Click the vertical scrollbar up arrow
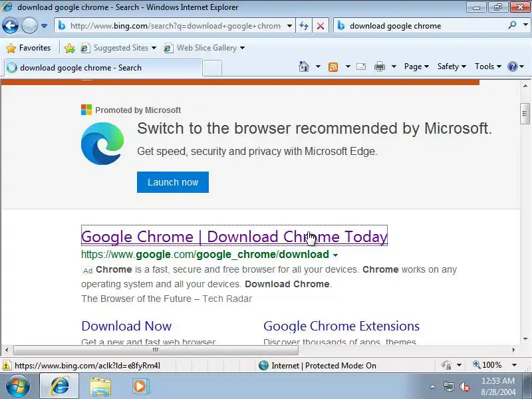Image resolution: width=532 pixels, height=399 pixels. click(525, 86)
